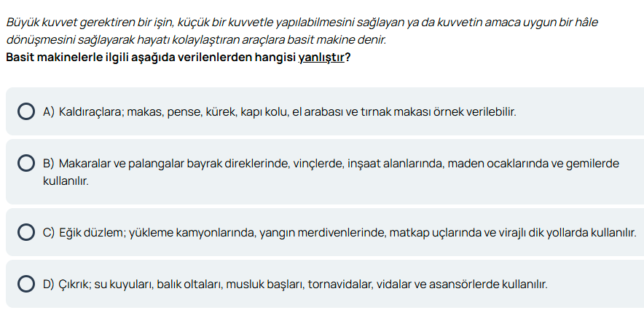Mark option C radio button
The image size is (644, 318).
(x=25, y=232)
